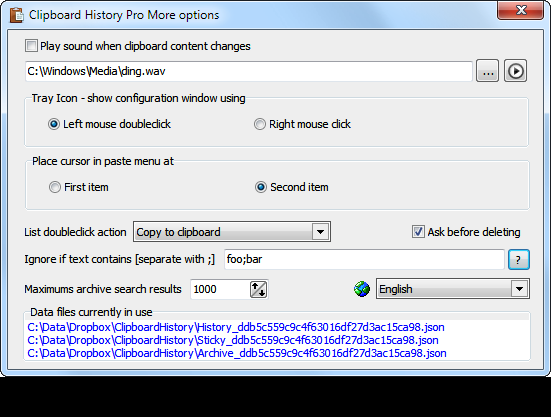Open the help question mark button
The image size is (551, 417).
coord(519,260)
